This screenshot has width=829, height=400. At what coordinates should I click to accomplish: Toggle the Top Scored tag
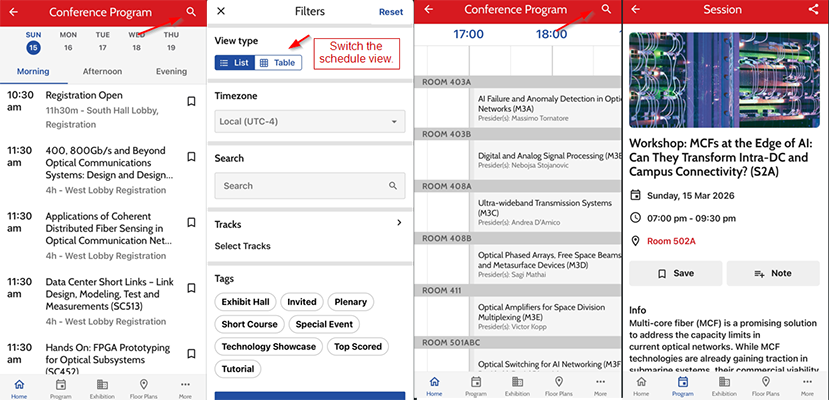point(357,347)
